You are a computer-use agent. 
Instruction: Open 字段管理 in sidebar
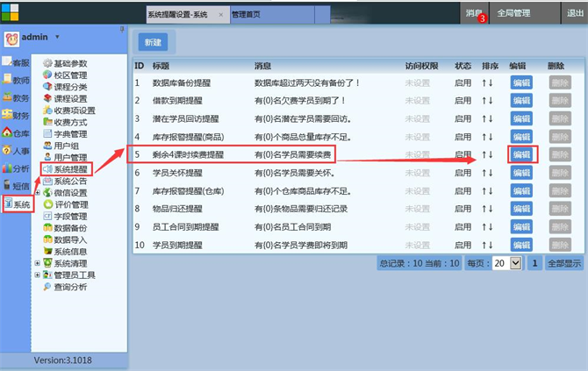click(x=65, y=217)
